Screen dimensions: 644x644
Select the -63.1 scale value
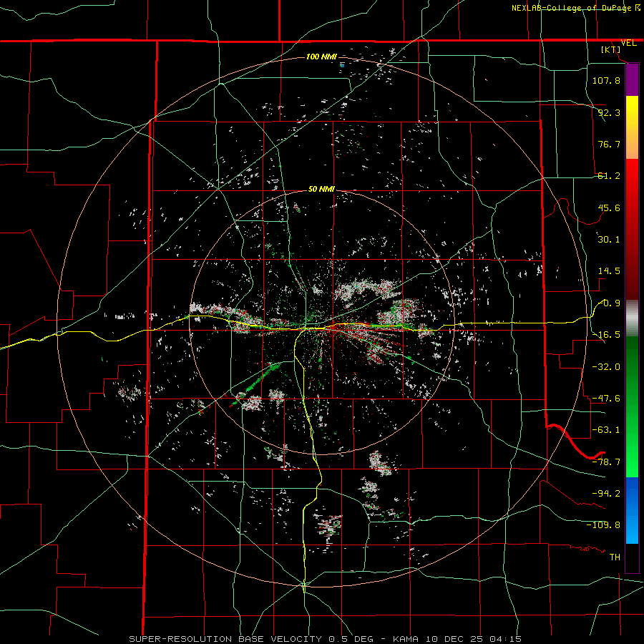(606, 430)
